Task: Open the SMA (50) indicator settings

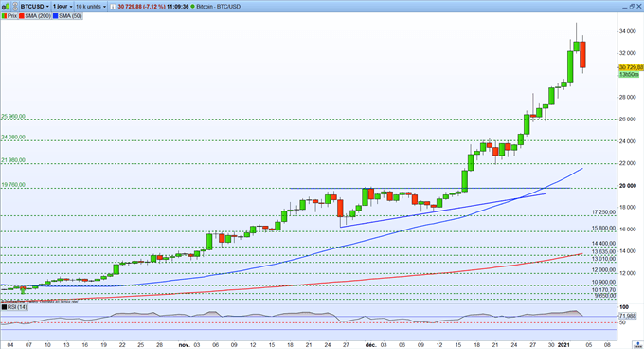Action: tap(70, 16)
